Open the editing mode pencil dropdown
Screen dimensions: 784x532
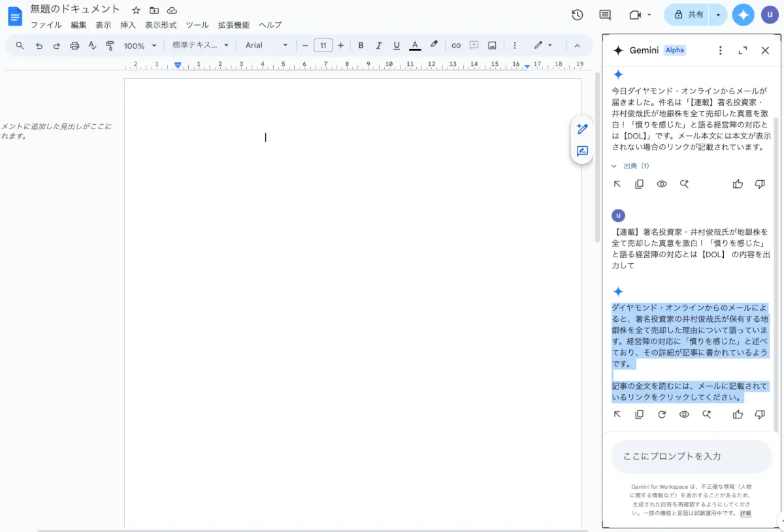click(543, 46)
